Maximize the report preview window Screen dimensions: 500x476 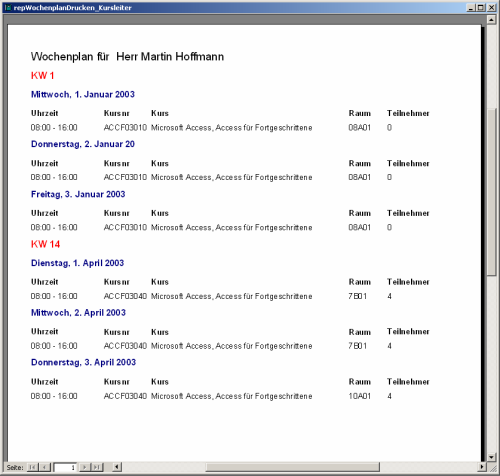[480, 7]
